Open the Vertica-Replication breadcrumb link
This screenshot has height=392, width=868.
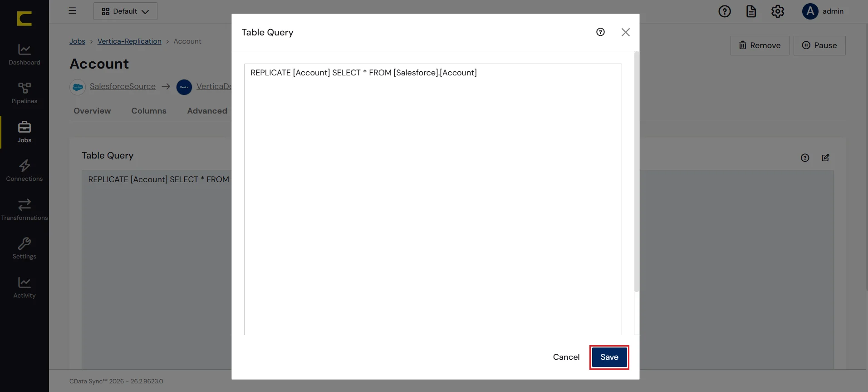point(129,41)
